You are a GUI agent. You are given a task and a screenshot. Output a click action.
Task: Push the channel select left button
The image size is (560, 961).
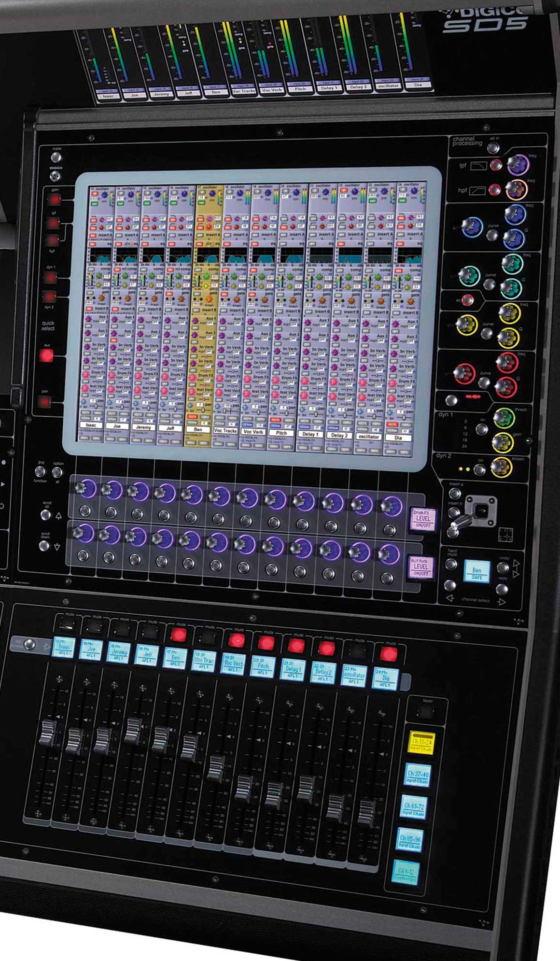pos(450,585)
